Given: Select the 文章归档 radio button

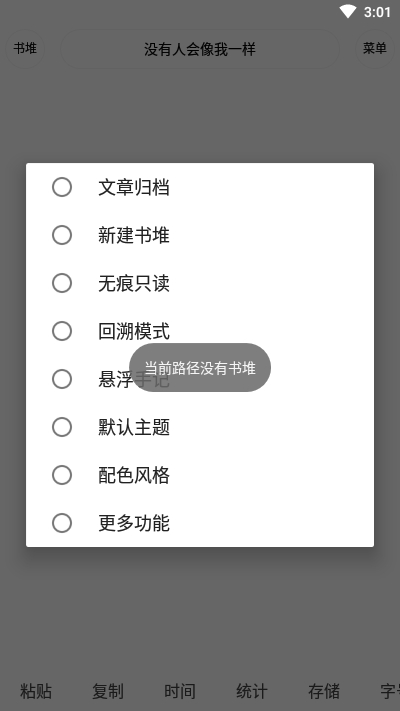Looking at the screenshot, I should point(200,187).
